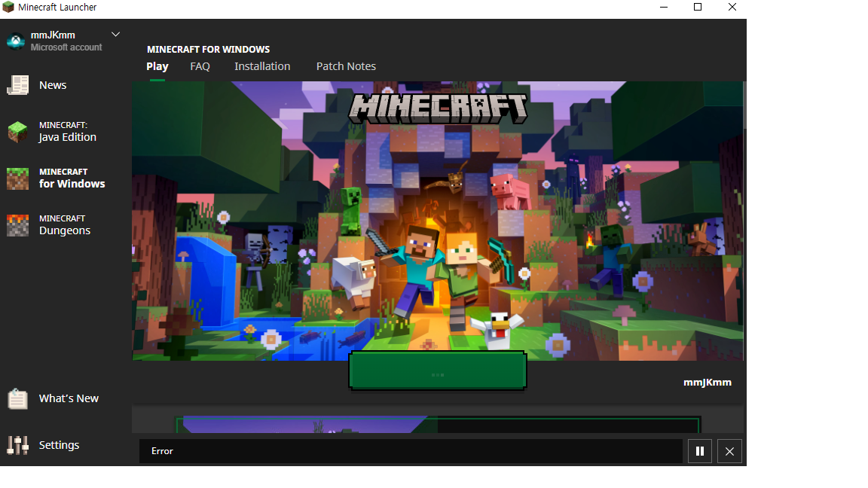The width and height of the screenshot is (868, 488).
Task: Open the news thumbnail below play button
Action: click(x=437, y=424)
